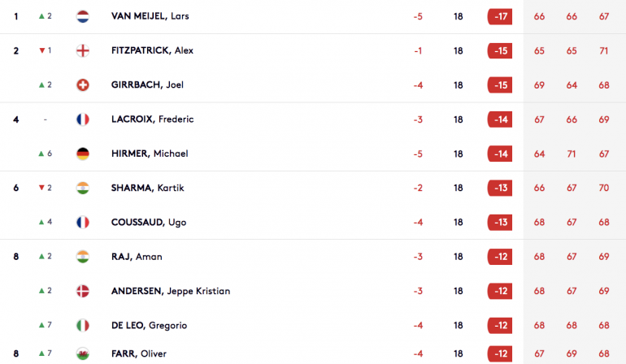Open player LACROIX, Frederic
The height and width of the screenshot is (364, 626).
[x=153, y=119]
